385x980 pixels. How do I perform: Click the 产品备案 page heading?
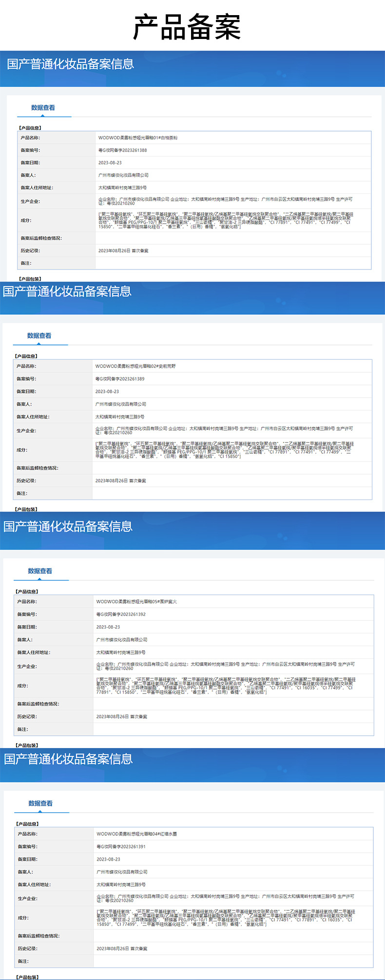pyautogui.click(x=187, y=27)
